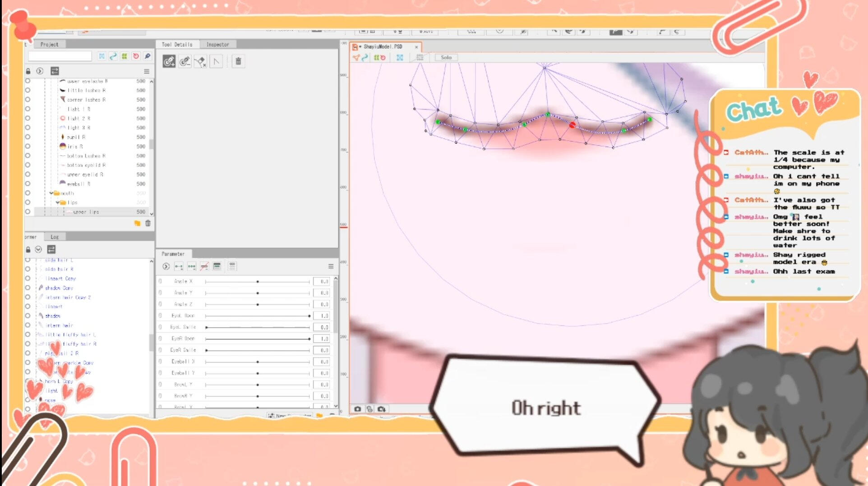Image resolution: width=868 pixels, height=486 pixels.
Task: Select the Remove Vertex mesh tool
Action: point(185,61)
